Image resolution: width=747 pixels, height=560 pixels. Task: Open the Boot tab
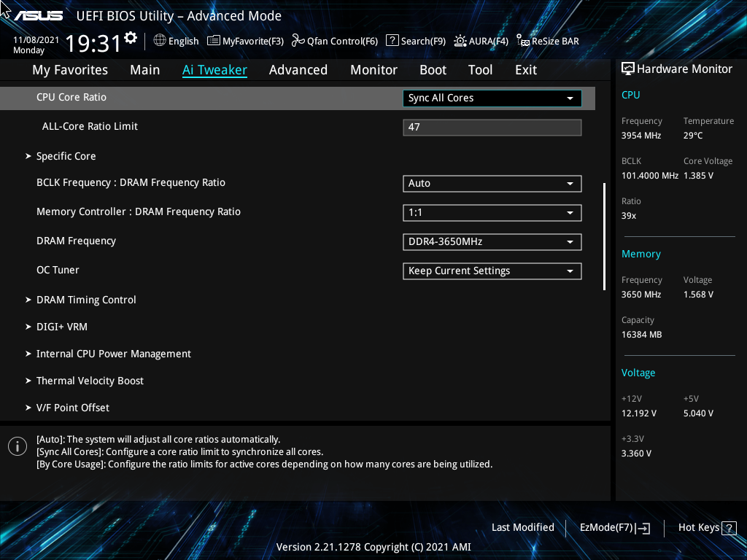[x=433, y=70]
